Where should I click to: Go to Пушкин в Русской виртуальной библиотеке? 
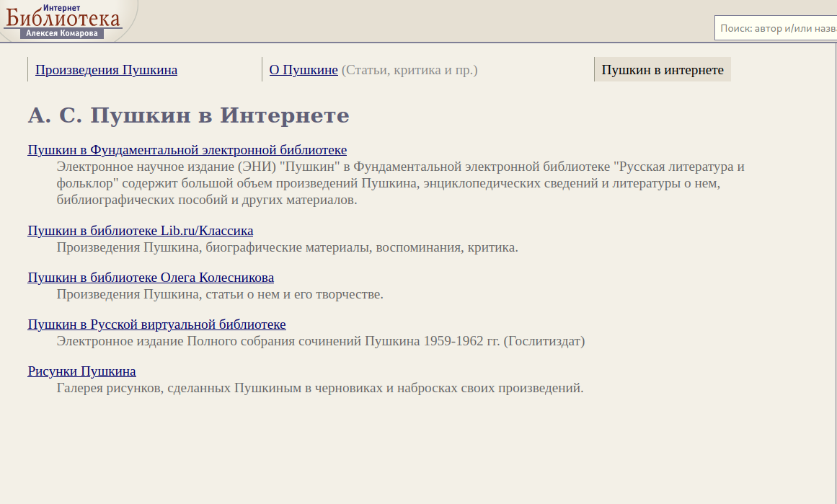(x=156, y=324)
